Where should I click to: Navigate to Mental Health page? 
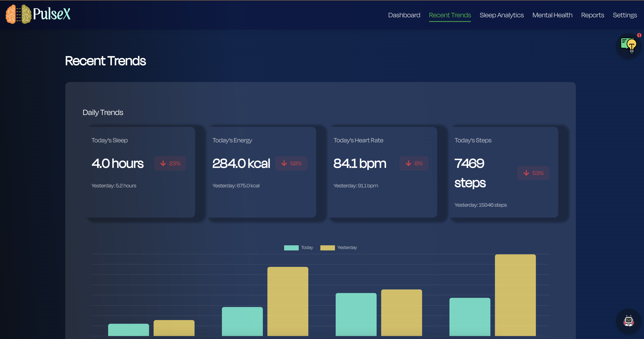pyautogui.click(x=552, y=15)
